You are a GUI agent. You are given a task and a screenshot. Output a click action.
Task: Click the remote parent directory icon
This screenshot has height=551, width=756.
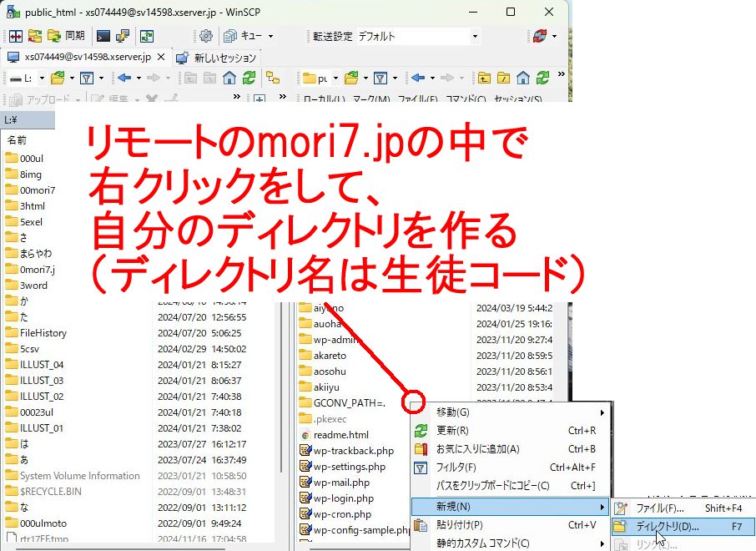point(484,78)
